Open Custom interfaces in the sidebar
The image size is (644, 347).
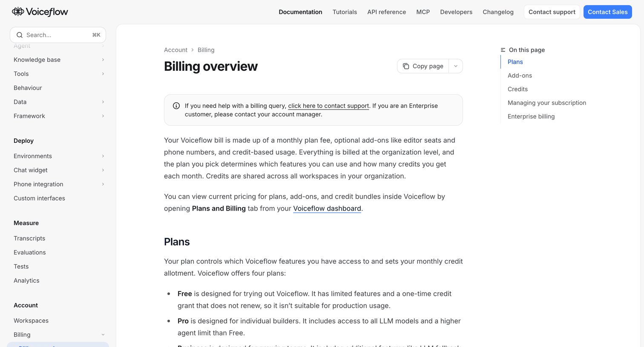coord(39,198)
